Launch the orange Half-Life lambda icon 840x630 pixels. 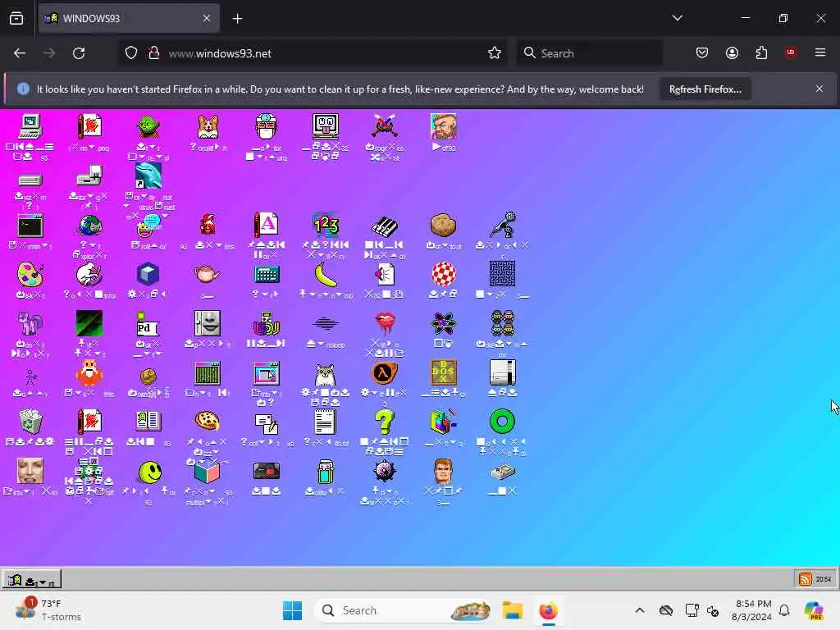[x=385, y=373]
